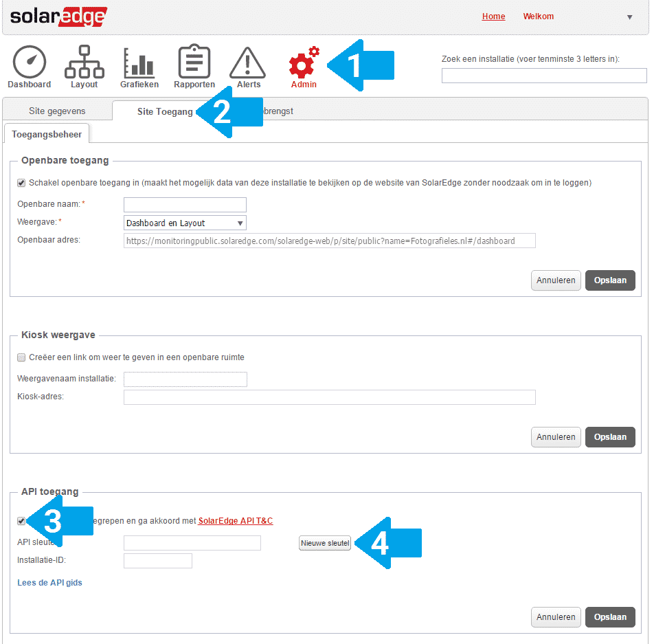Screen dimensions: 654x644
Task: Open the Lees de API gids link
Action: coord(49,583)
